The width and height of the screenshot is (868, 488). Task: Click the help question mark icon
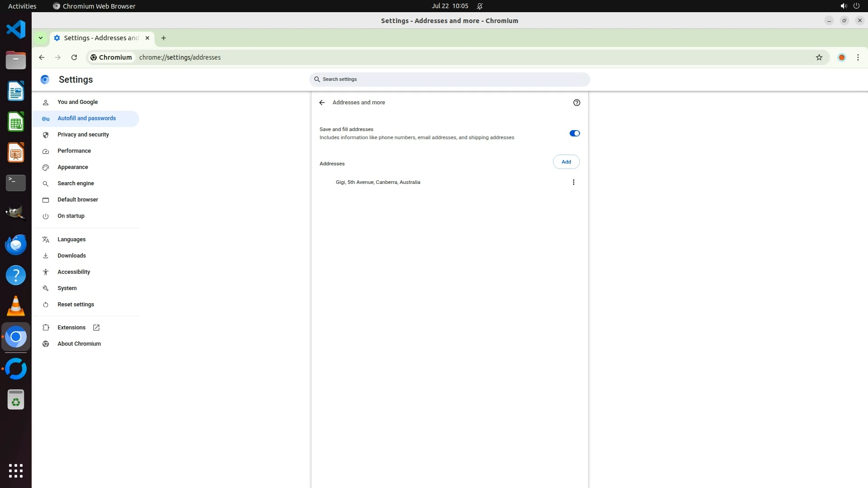coord(576,103)
